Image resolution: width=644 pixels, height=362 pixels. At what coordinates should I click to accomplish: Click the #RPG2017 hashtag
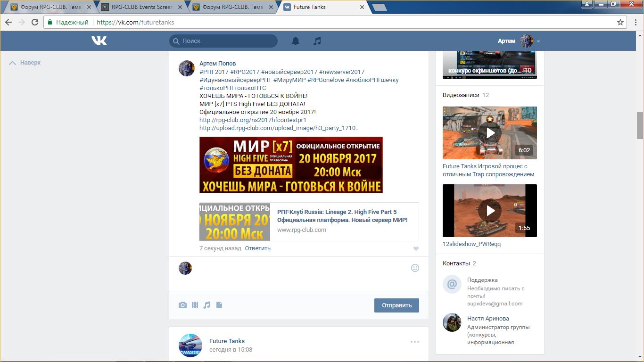tap(245, 72)
